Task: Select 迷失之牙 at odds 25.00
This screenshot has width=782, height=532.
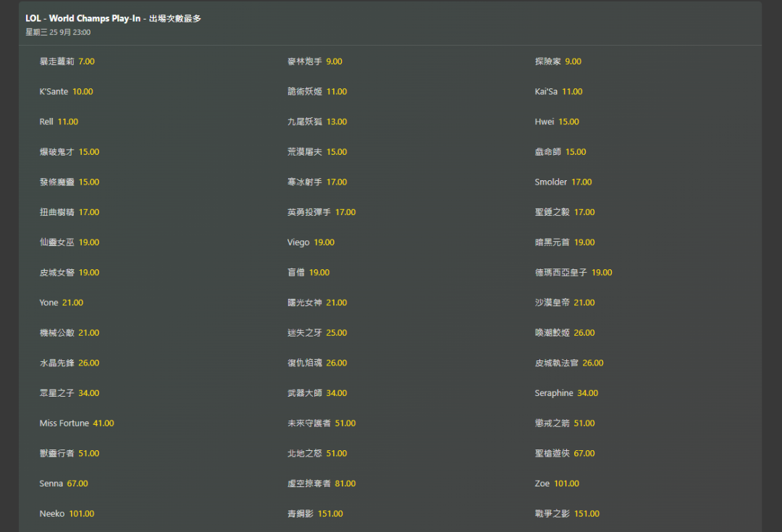Action: click(x=316, y=333)
